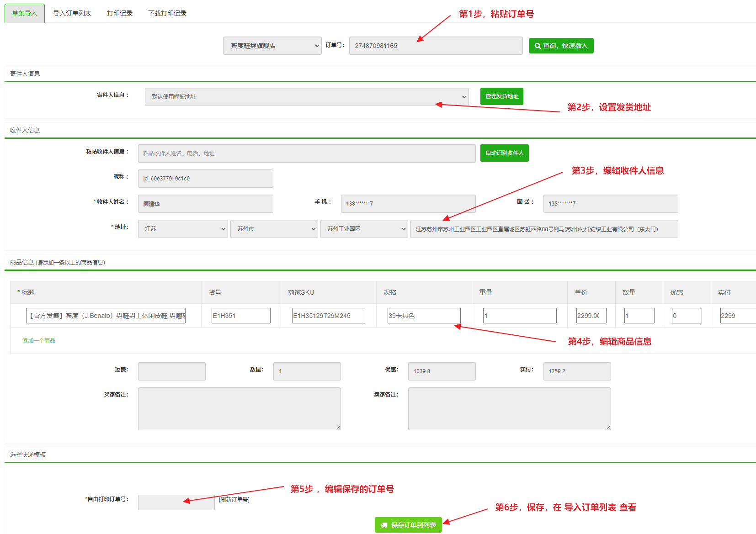Focus the 订单号 input field
Image resolution: width=756 pixels, height=534 pixels.
tap(435, 46)
